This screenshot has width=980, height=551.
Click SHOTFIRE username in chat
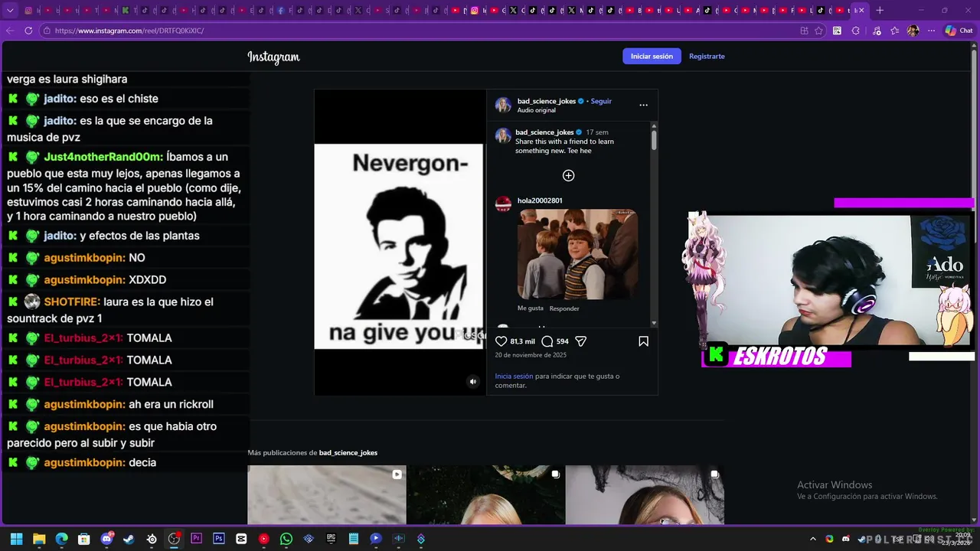72,302
